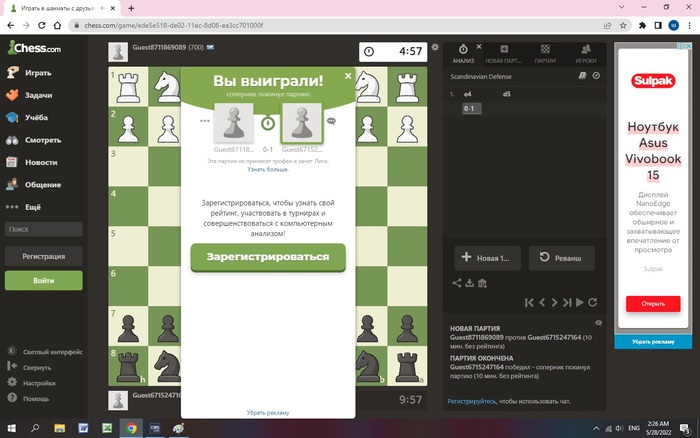Click the Открыть button in Sulpak ad
700x438 pixels.
click(x=653, y=304)
